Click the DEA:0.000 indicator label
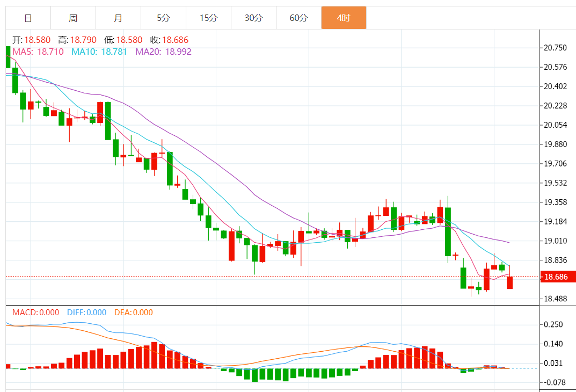Image resolution: width=576 pixels, height=392 pixels. 133,313
